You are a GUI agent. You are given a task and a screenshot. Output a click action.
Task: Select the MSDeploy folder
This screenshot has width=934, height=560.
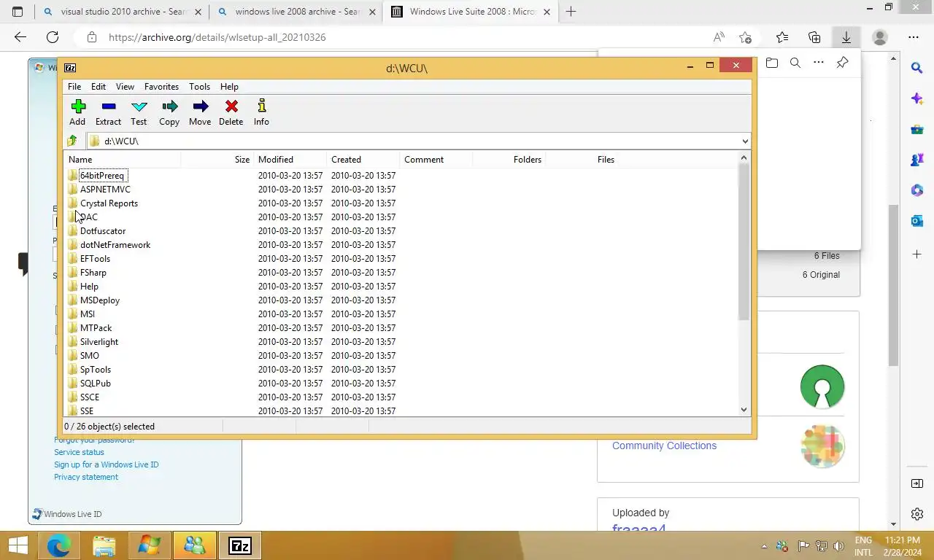(100, 300)
